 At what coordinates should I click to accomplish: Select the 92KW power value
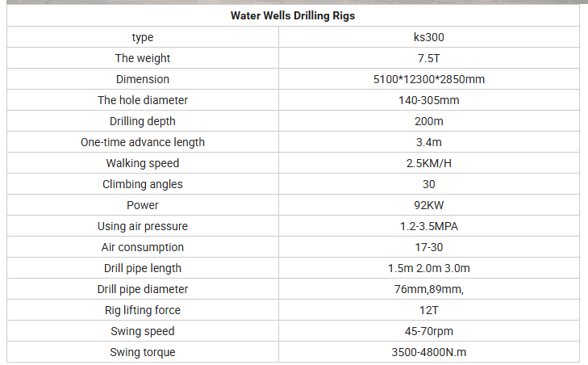(428, 205)
